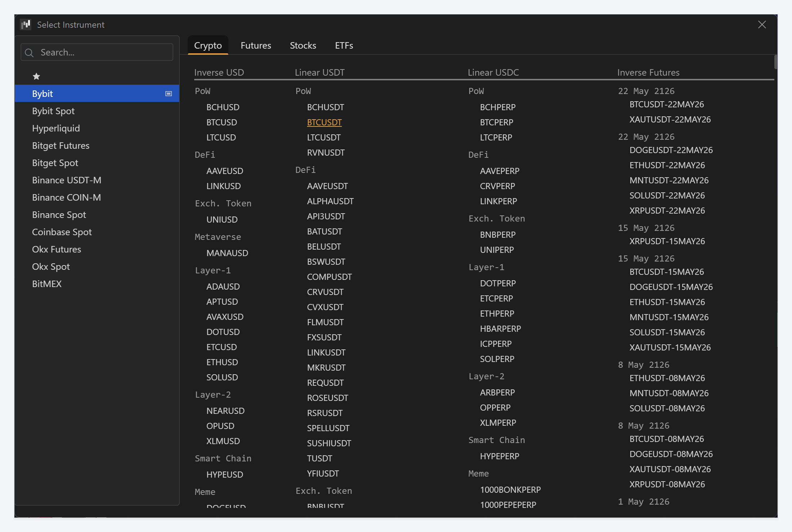Select DOGEUSDT-22MAY26 future
Image resolution: width=792 pixels, height=532 pixels.
coord(671,150)
